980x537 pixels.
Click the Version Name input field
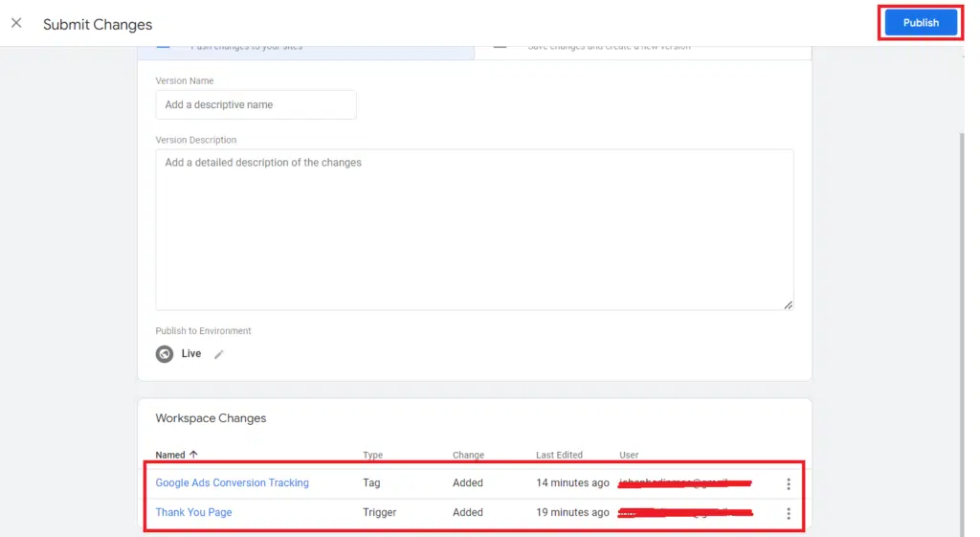pyautogui.click(x=256, y=105)
